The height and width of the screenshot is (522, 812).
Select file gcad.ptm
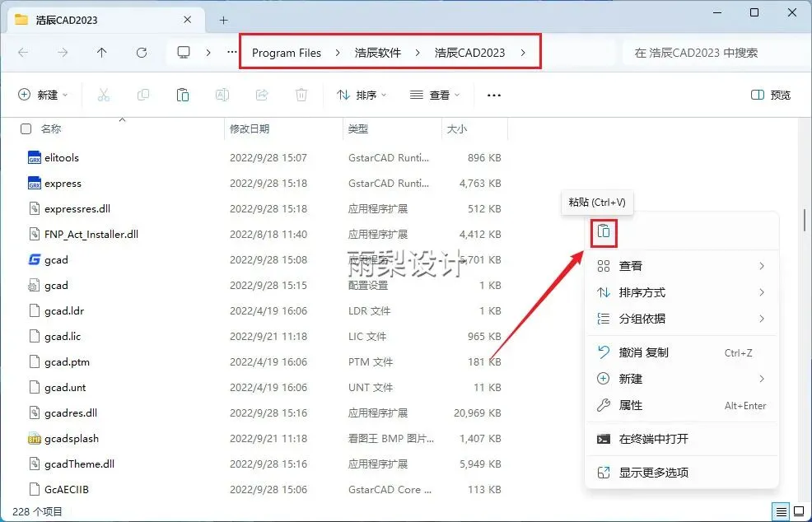click(67, 362)
